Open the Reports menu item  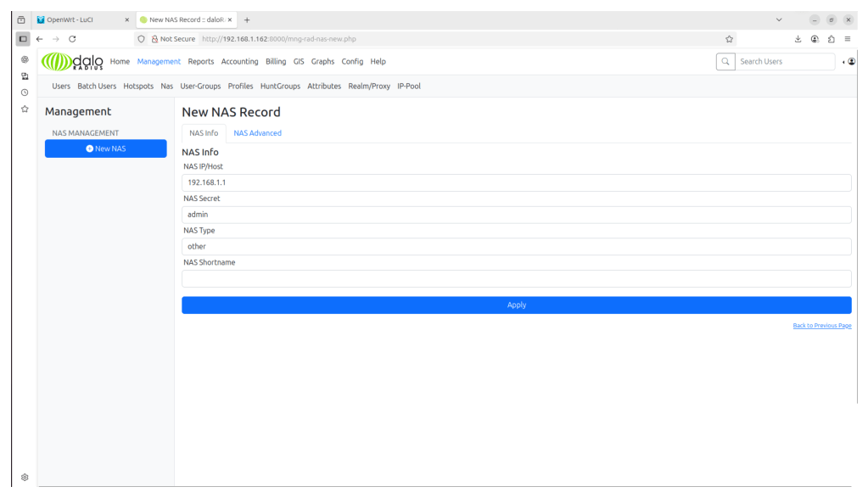tap(201, 61)
